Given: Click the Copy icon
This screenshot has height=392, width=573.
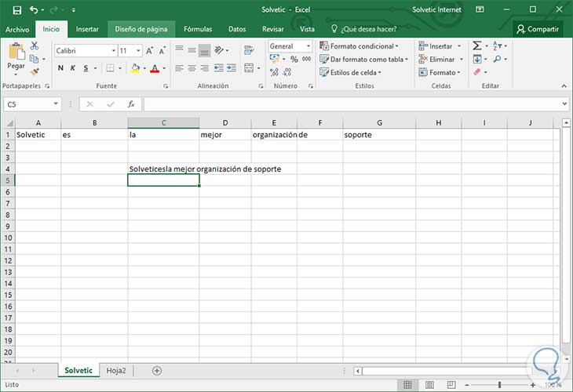Looking at the screenshot, I should pos(34,59).
